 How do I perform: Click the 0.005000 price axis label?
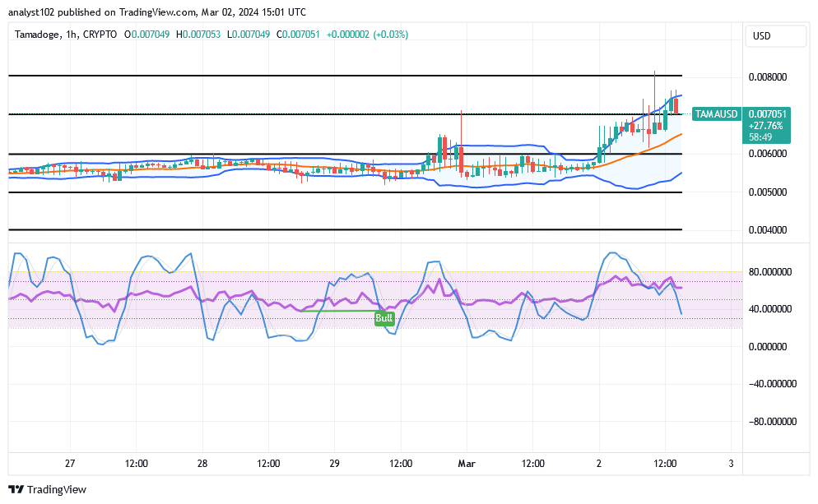[x=768, y=192]
